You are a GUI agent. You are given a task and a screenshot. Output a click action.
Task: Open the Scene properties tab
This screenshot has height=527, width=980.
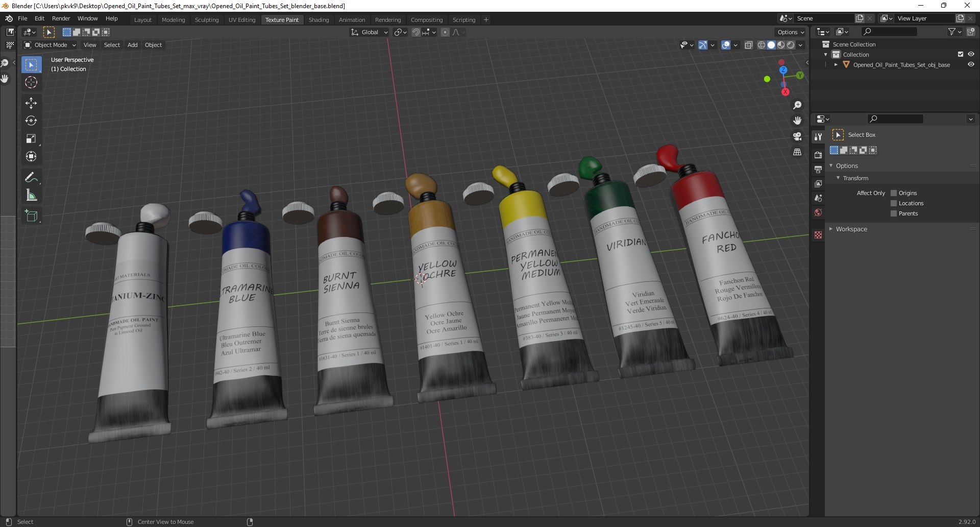818,198
